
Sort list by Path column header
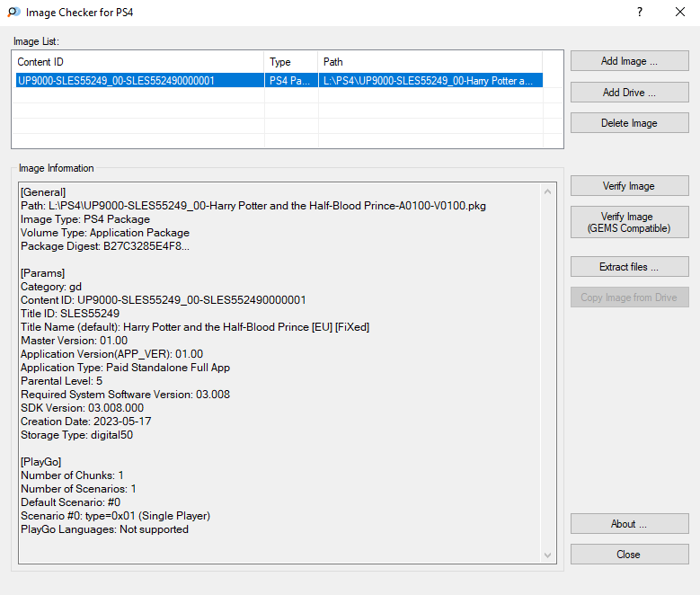click(x=430, y=62)
